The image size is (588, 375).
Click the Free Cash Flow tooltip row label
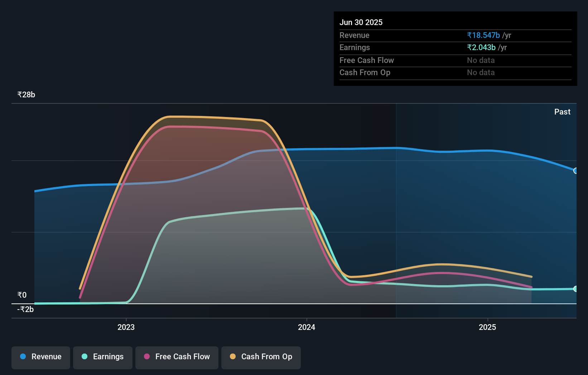(x=367, y=60)
